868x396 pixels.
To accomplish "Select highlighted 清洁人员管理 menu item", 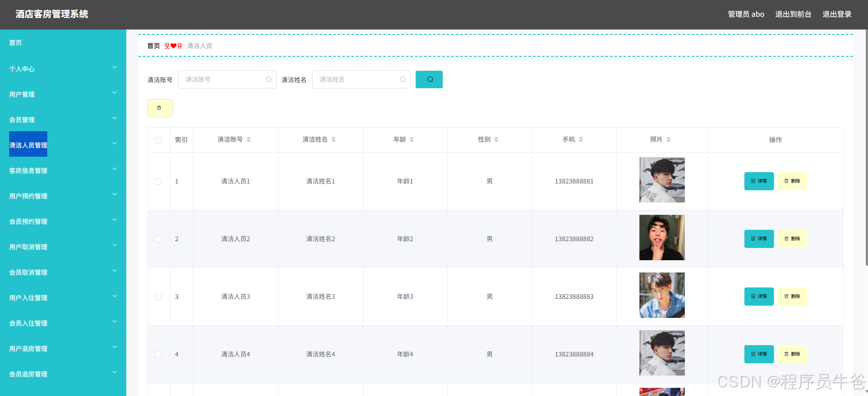I will 28,144.
